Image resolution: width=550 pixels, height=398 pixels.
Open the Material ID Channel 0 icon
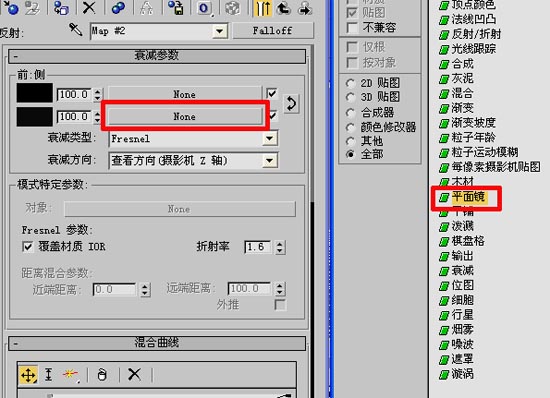tap(204, 7)
